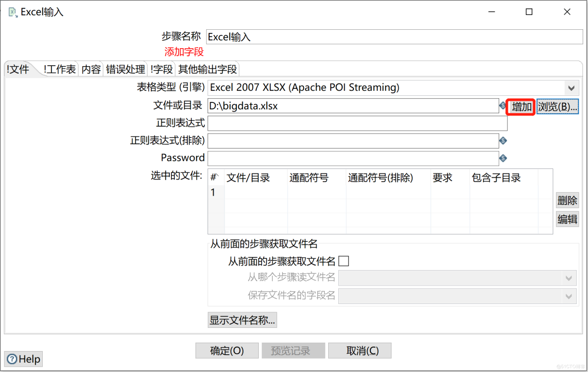
Task: Click the 包含子目录 column header
Action: [x=504, y=178]
